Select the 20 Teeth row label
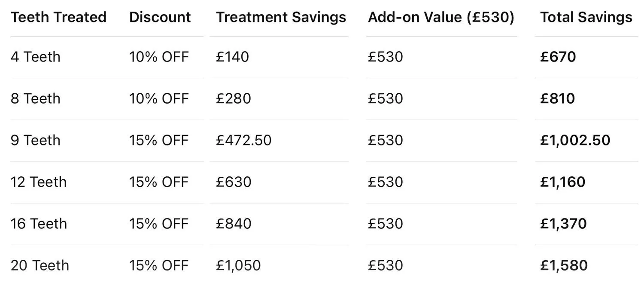The width and height of the screenshot is (644, 283). click(39, 265)
